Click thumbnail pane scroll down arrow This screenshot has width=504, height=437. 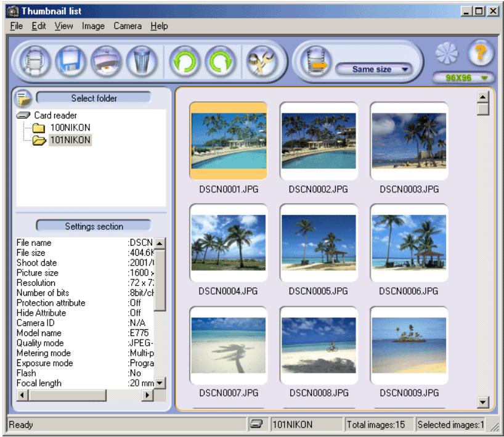click(x=483, y=402)
